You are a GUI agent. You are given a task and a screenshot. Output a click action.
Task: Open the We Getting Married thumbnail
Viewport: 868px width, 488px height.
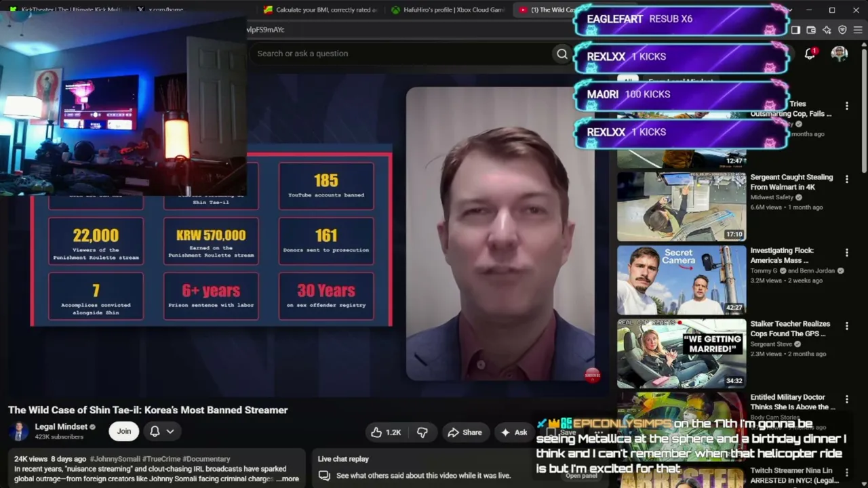(x=682, y=352)
